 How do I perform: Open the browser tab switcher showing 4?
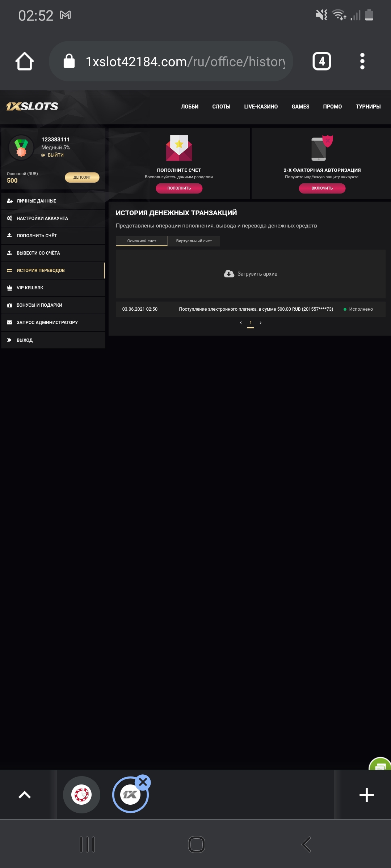(321, 61)
